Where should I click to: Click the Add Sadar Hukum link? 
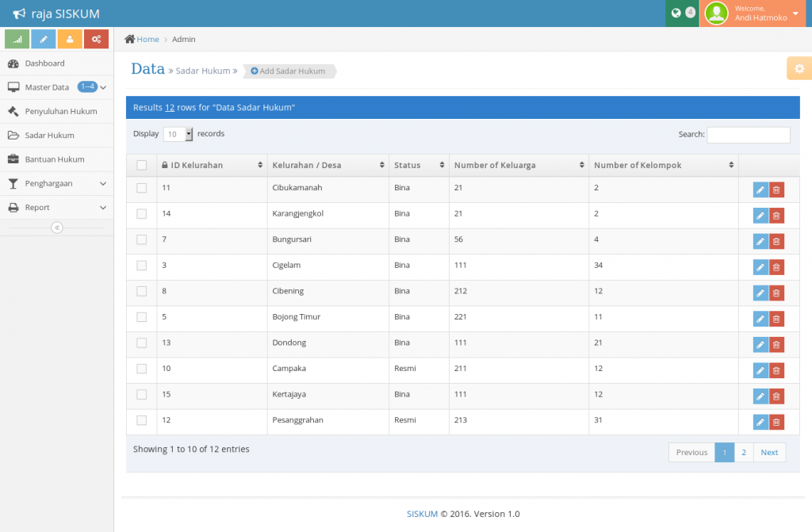coord(289,71)
